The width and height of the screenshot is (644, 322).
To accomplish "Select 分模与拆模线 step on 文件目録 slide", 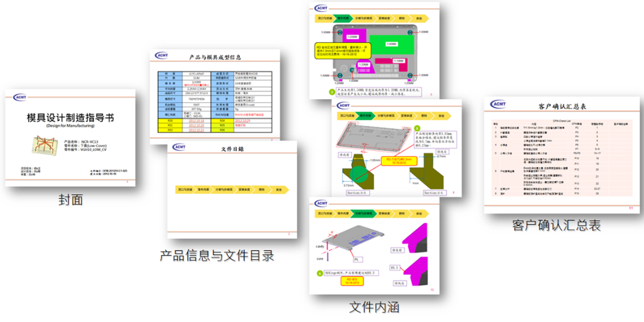I will 224,190.
